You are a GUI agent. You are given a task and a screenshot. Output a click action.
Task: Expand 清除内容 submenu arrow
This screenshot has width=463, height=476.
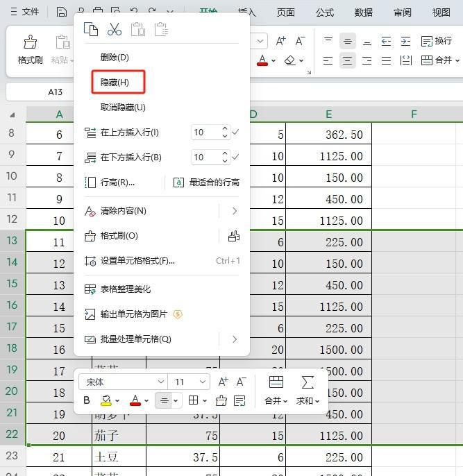tap(235, 211)
